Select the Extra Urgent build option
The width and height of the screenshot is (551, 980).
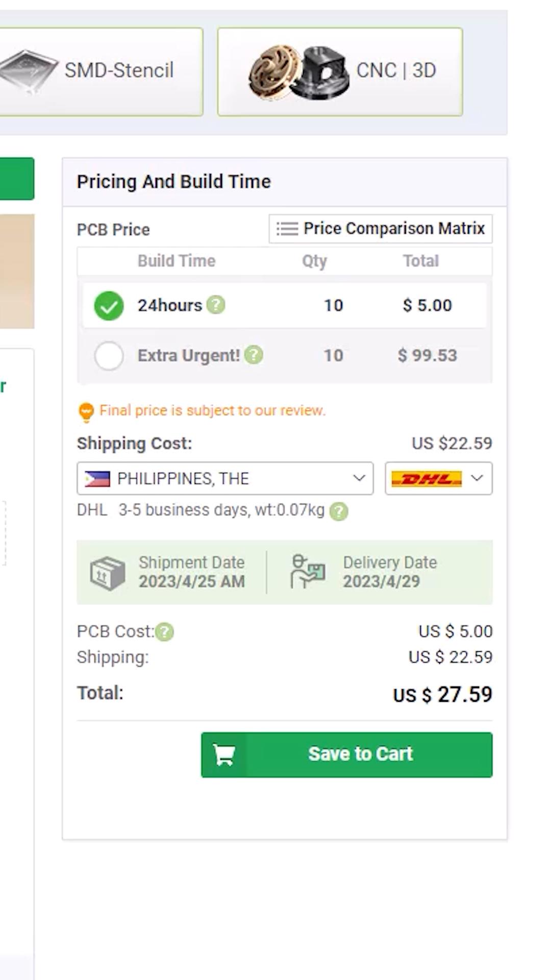coord(109,356)
